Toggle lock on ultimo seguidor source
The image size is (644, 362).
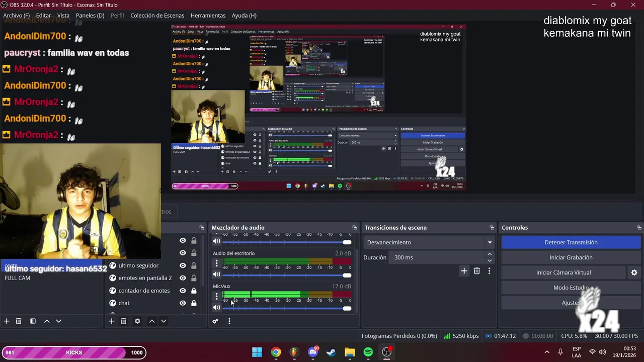click(x=194, y=265)
